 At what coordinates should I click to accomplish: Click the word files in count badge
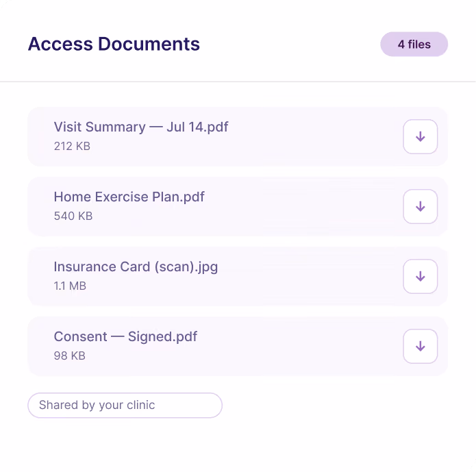coord(419,45)
